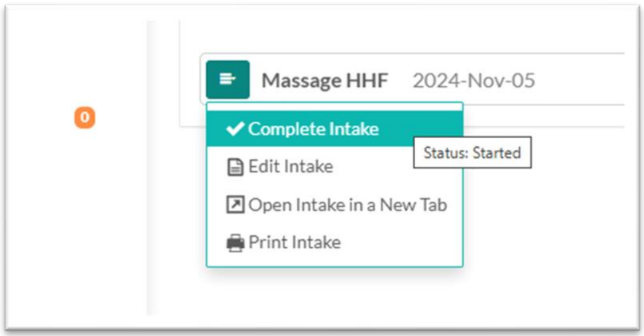Click the word Started in the status tooltip
This screenshot has width=644, height=336.
(x=497, y=153)
